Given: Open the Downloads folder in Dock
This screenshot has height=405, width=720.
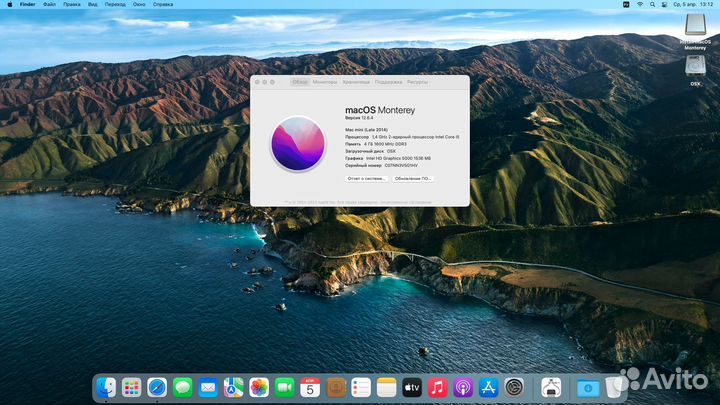Looking at the screenshot, I should (588, 388).
